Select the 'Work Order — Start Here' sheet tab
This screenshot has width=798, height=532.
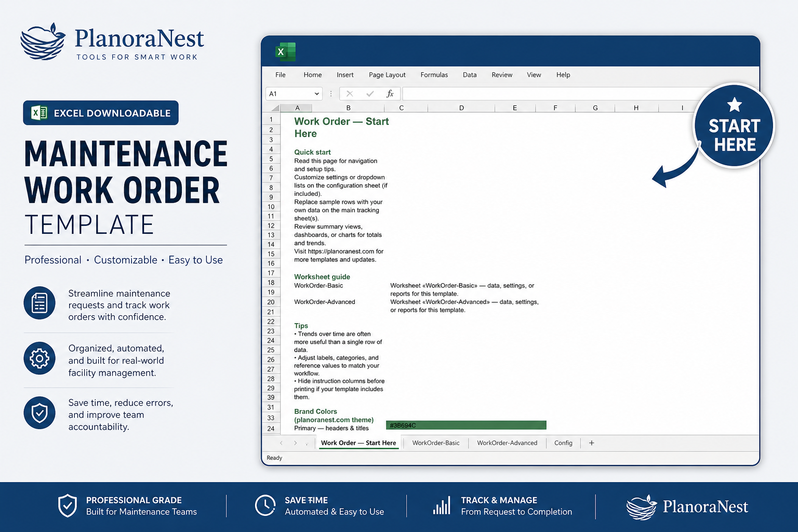[x=358, y=443]
